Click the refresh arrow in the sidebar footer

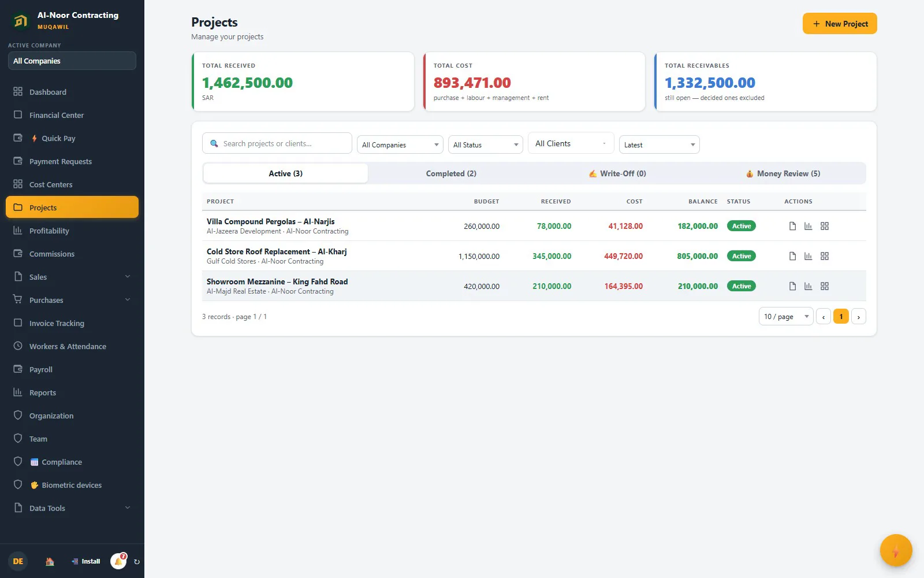click(137, 561)
